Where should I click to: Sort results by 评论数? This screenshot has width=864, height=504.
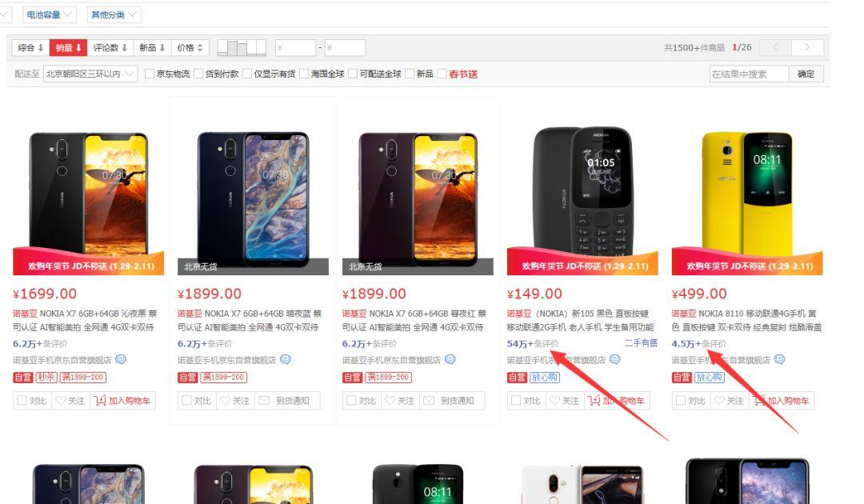tap(110, 48)
